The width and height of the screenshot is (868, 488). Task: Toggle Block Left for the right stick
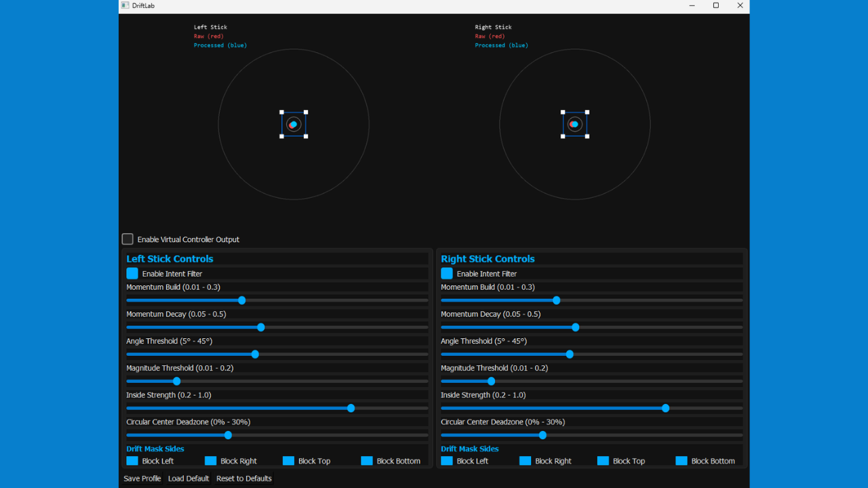[446, 460]
